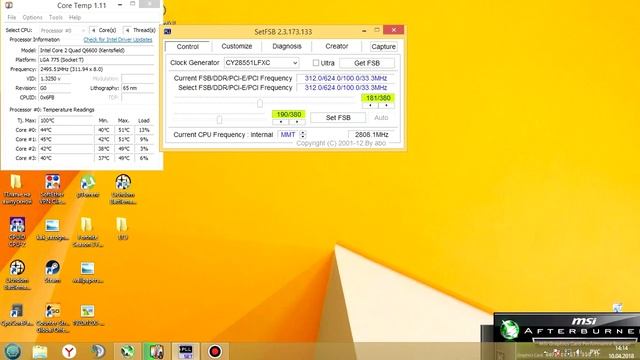Open the yellow folder beside the CPU-Z shortcut row end

point(122,228)
